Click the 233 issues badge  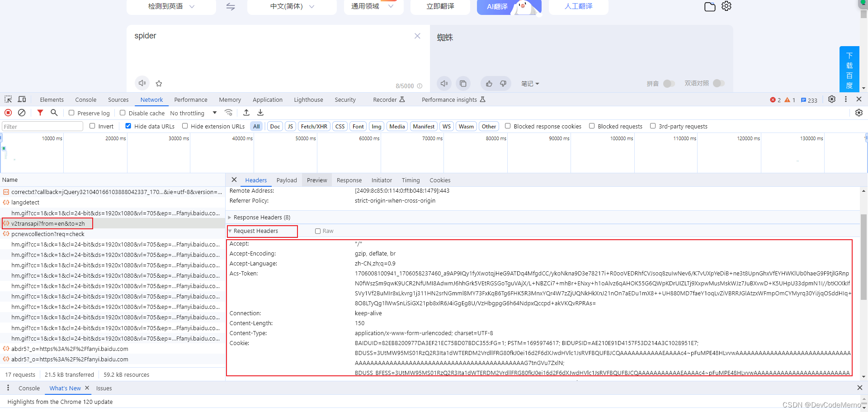click(809, 100)
